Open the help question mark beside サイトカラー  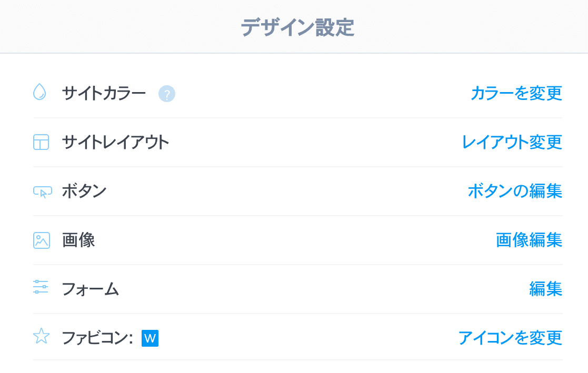pos(167,94)
